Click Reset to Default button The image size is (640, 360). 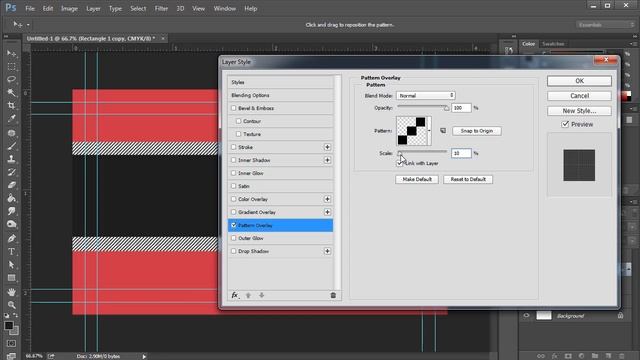[x=468, y=180]
